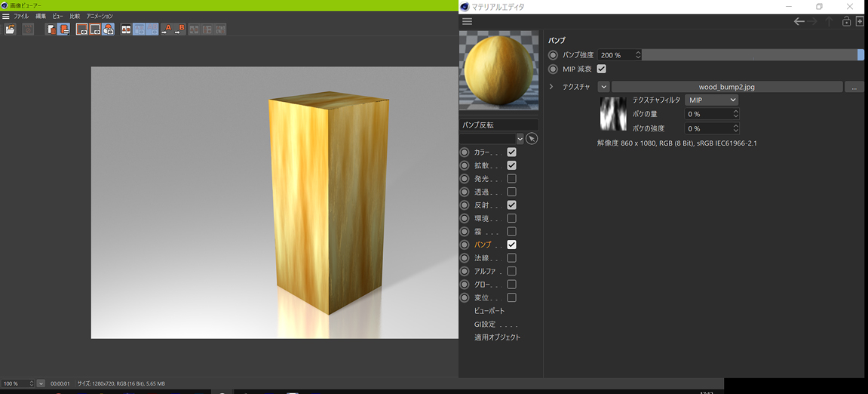Open the texture dropdown beside テクスチャ label
868x394 pixels.
603,87
